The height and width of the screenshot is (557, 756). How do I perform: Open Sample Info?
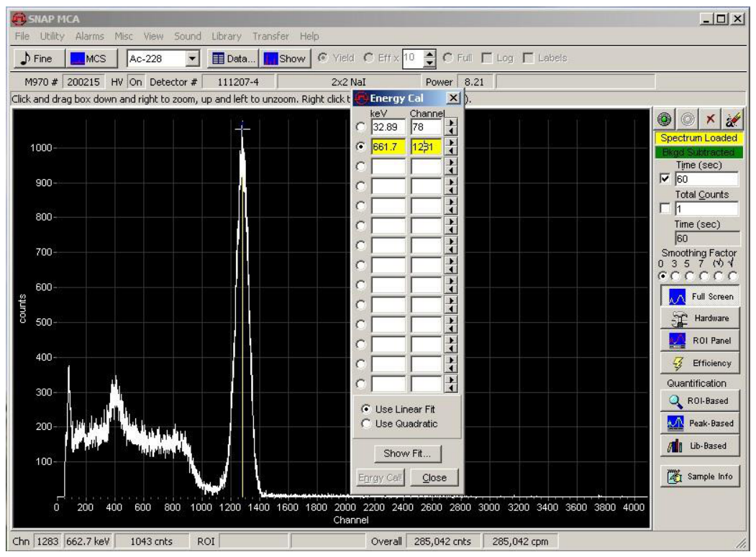pyautogui.click(x=700, y=477)
